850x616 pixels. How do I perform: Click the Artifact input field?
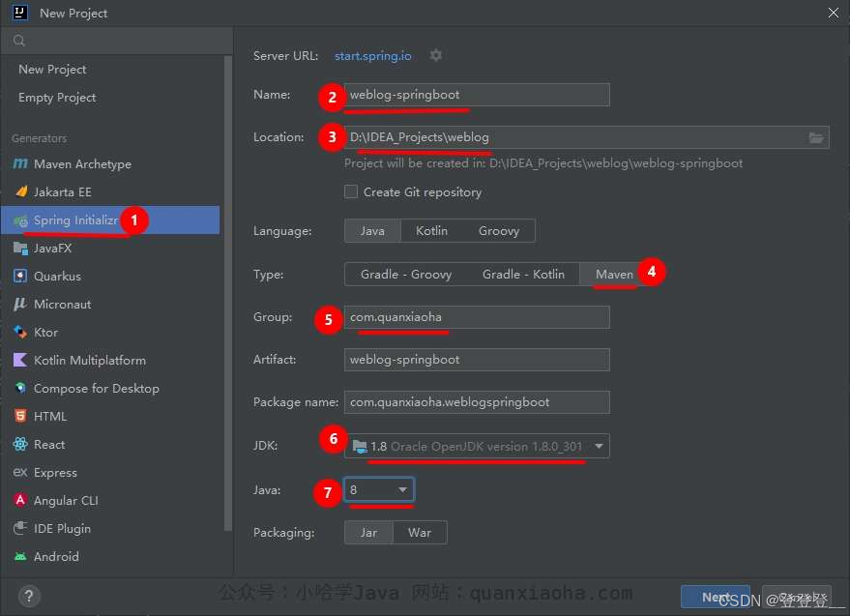[477, 360]
